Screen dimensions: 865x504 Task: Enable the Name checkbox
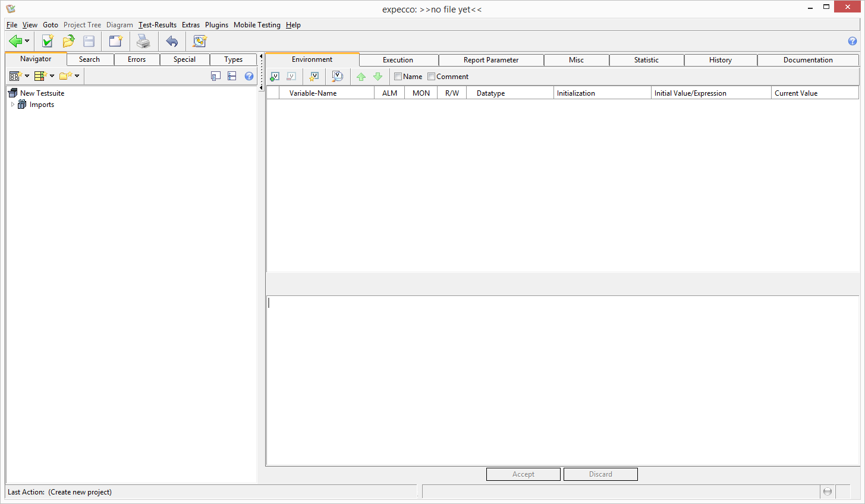pos(398,77)
